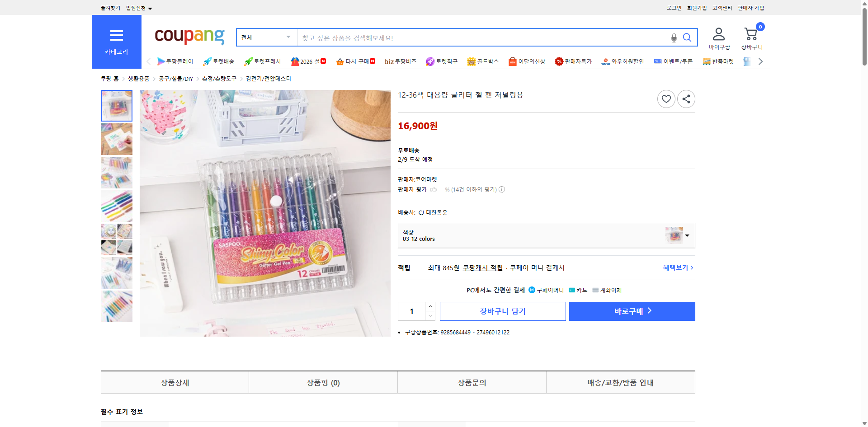868x427 pixels.
Task: Open the 전체 search category dropdown
Action: (x=266, y=38)
